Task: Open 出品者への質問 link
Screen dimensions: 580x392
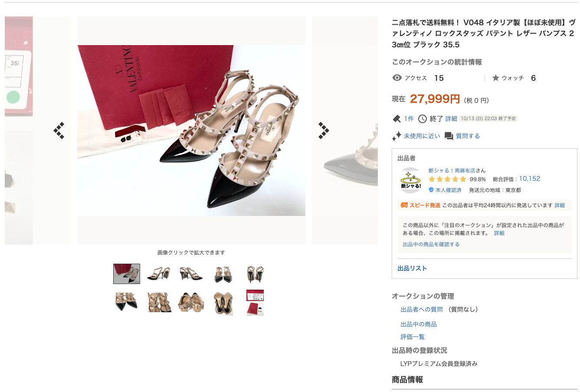Action: [x=422, y=310]
